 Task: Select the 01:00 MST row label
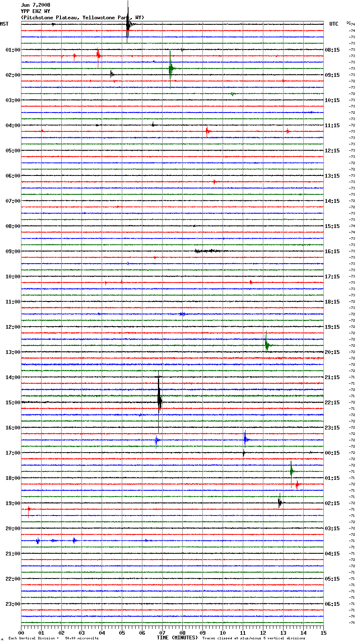(13, 50)
